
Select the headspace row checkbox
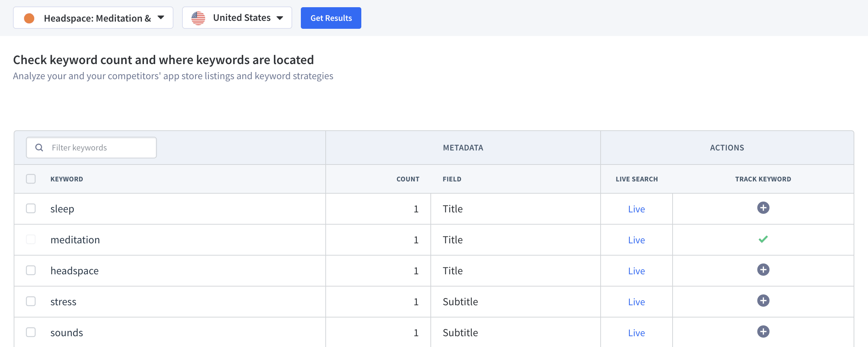(31, 270)
